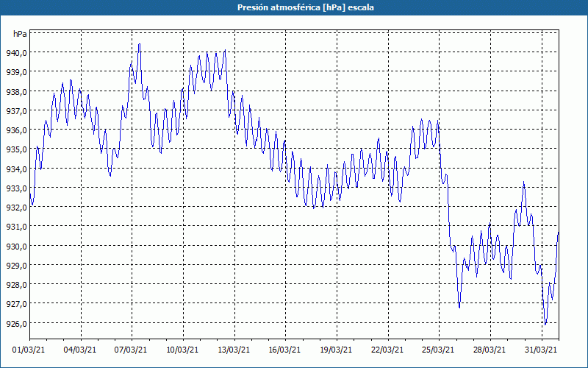Click the 932,0 y-axis value
Screen dimensions: 588x368
pos(16,208)
